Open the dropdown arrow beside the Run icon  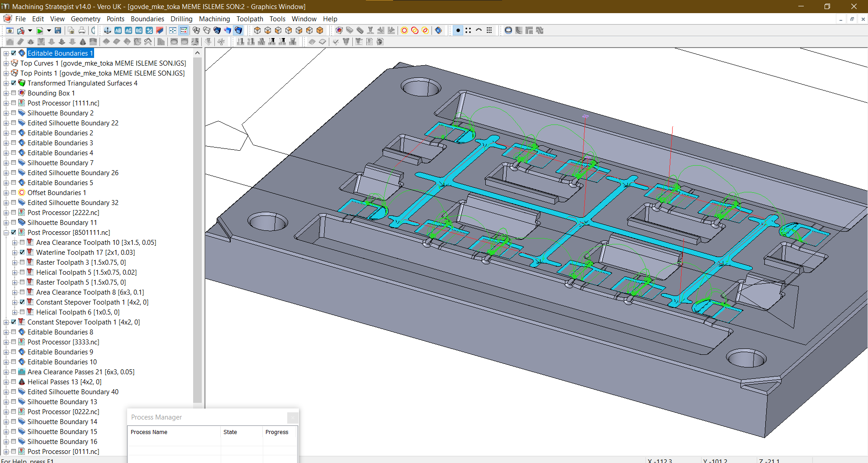point(49,30)
